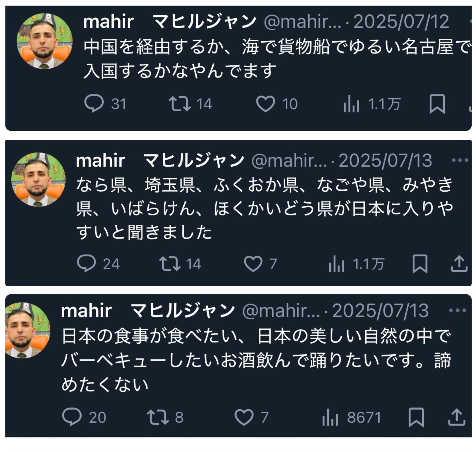Viewport: 476px width, 452px height.
Task: View the 8671 views analytics
Action: coord(351,417)
